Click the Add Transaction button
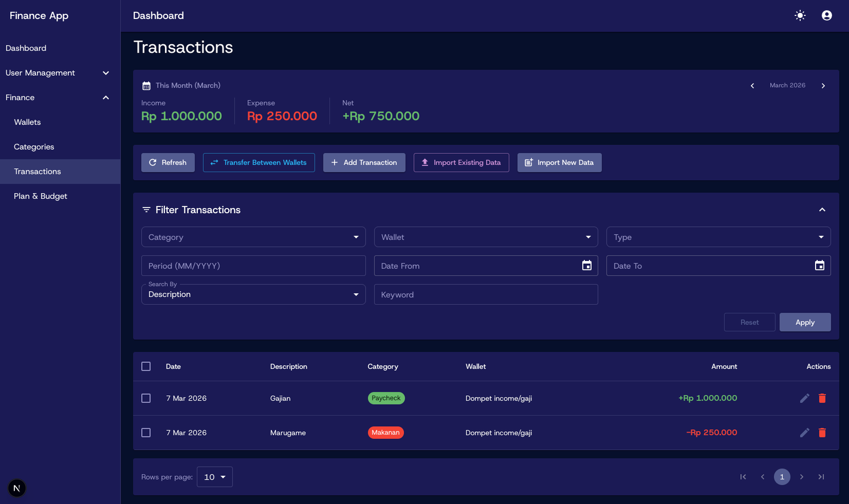 click(364, 162)
